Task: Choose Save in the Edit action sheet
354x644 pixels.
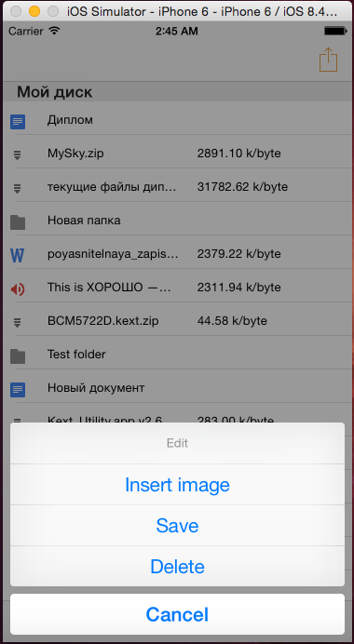Action: click(x=177, y=525)
